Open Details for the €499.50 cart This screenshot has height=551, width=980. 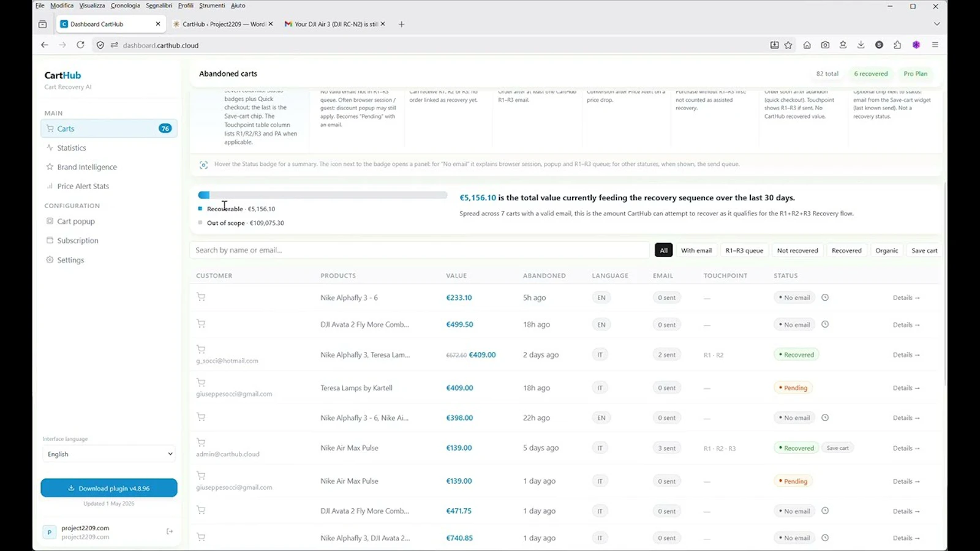(906, 324)
